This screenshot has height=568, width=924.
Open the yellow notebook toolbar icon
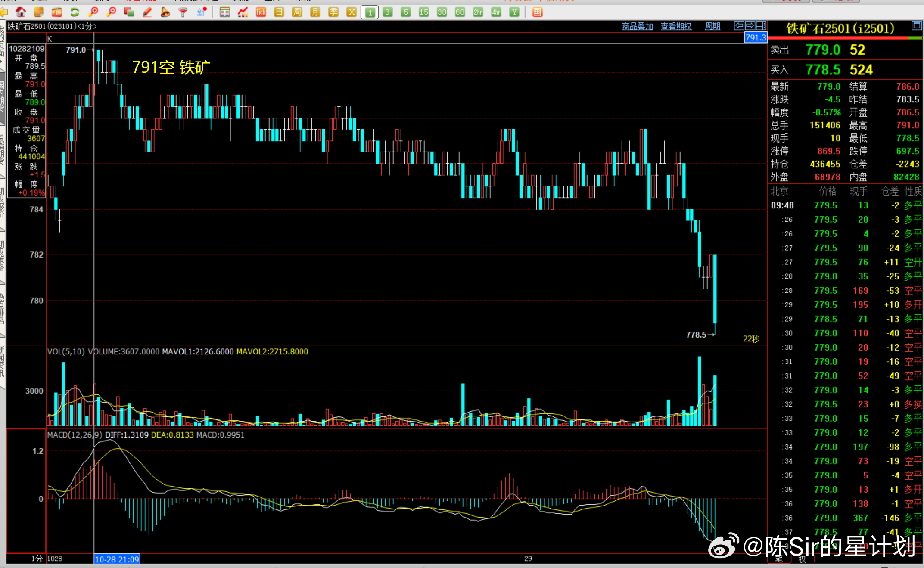pyautogui.click(x=39, y=12)
